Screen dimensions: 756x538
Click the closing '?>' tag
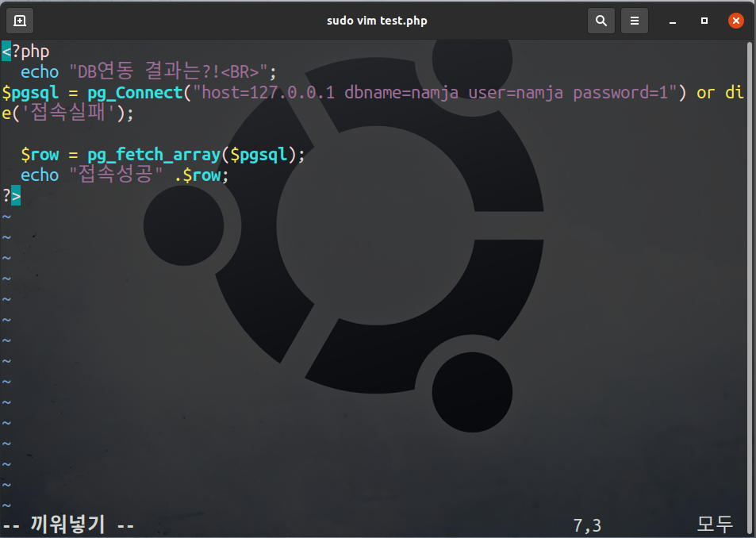point(12,196)
